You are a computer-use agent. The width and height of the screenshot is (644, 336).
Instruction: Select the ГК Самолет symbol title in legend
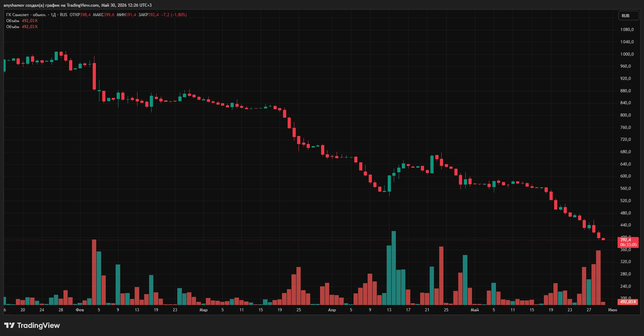tap(26, 15)
